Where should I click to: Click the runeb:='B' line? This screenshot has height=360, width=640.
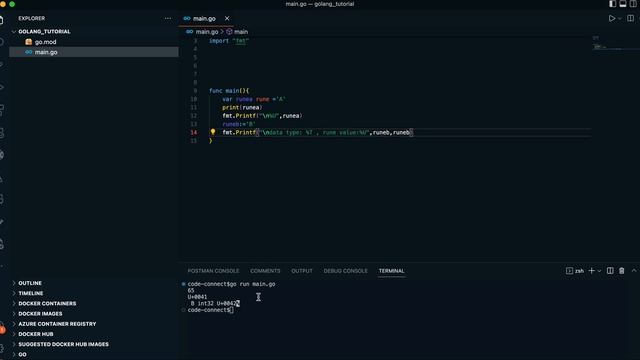click(x=239, y=124)
